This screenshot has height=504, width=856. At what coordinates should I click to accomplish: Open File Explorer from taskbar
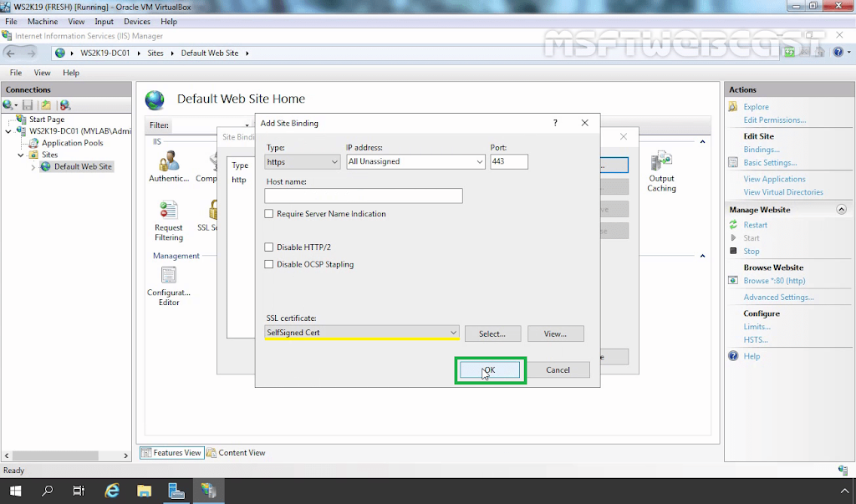pos(144,491)
